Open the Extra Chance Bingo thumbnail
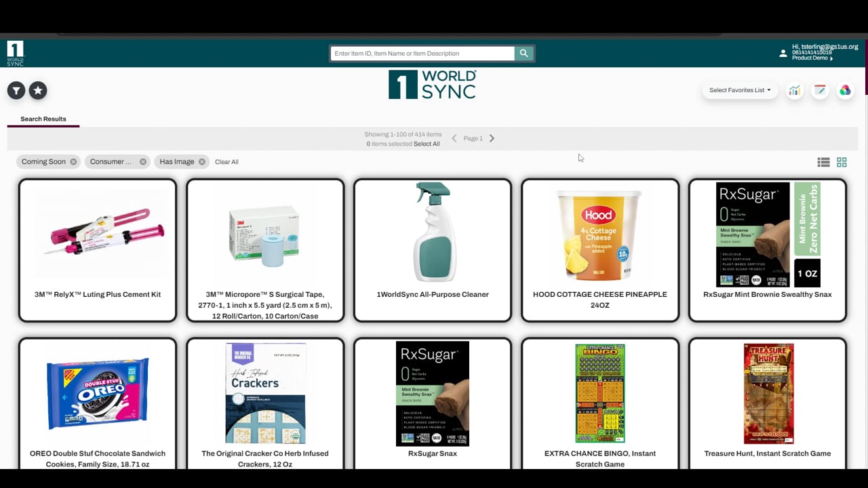 600,394
